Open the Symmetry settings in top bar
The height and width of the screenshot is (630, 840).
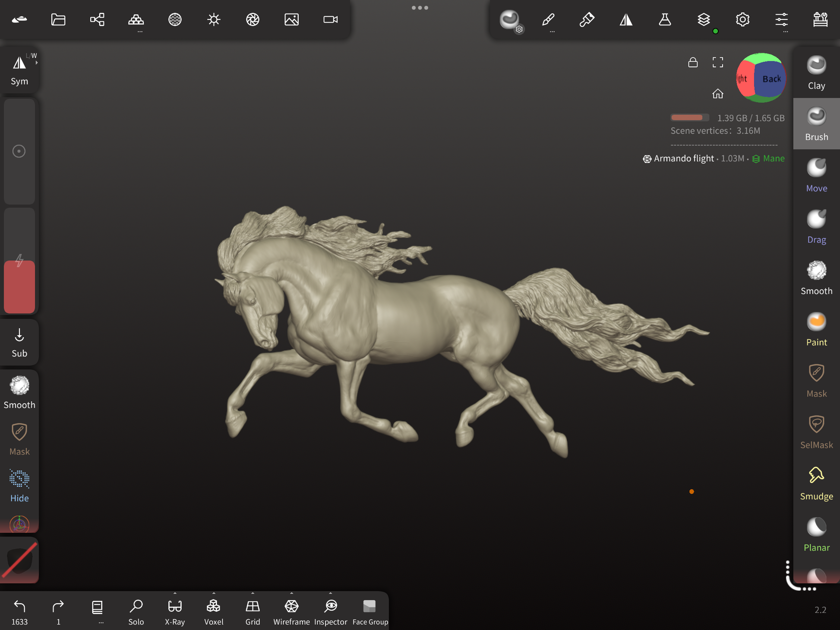click(626, 19)
